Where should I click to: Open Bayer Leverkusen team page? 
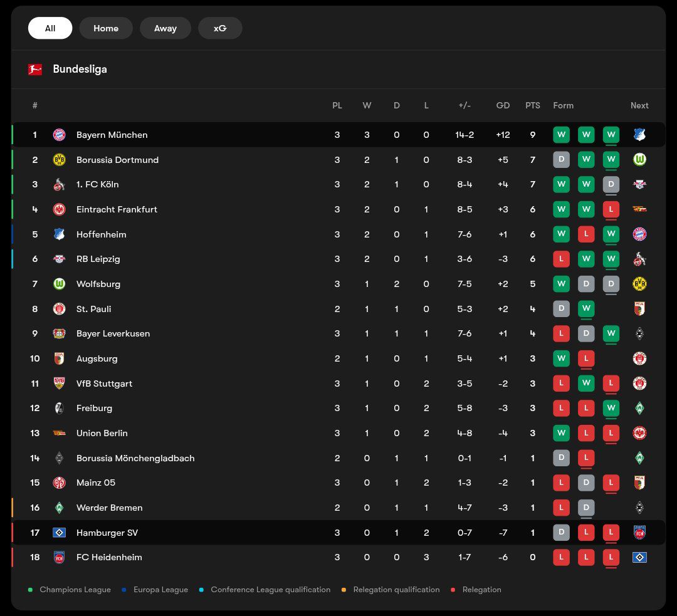click(x=113, y=333)
